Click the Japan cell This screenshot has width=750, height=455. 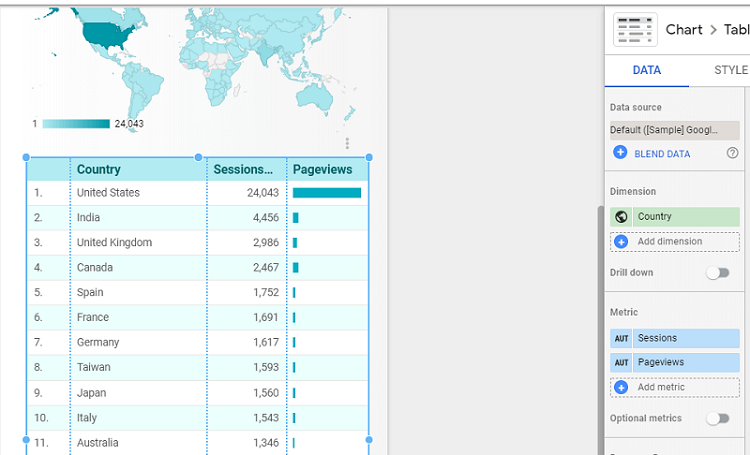[91, 393]
